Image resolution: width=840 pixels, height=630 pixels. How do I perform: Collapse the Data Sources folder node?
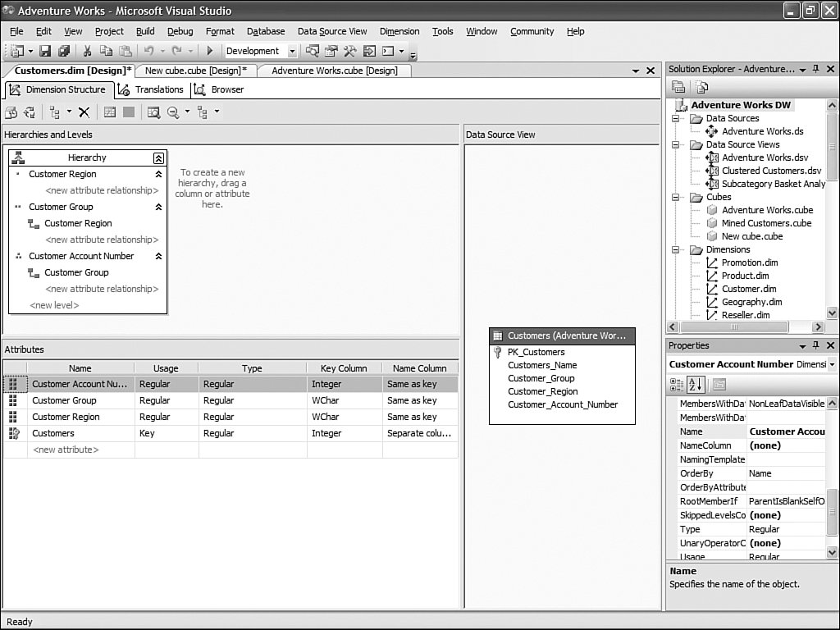click(x=676, y=118)
